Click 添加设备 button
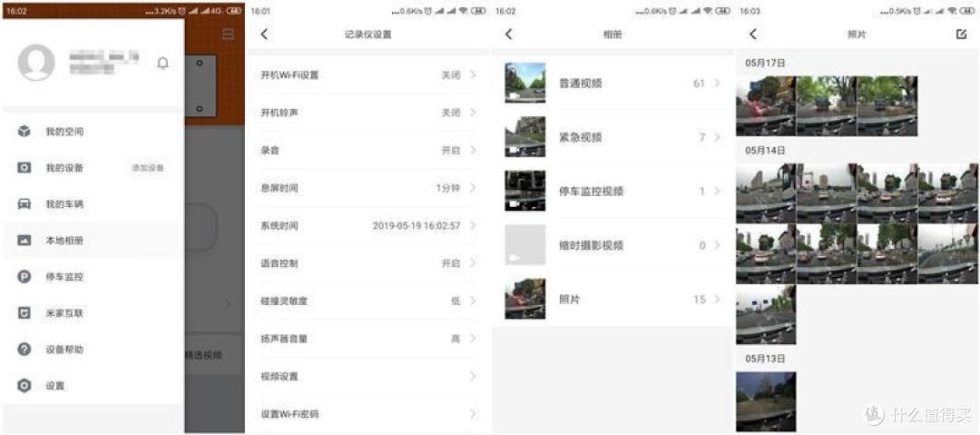980x435 pixels. pos(148,168)
